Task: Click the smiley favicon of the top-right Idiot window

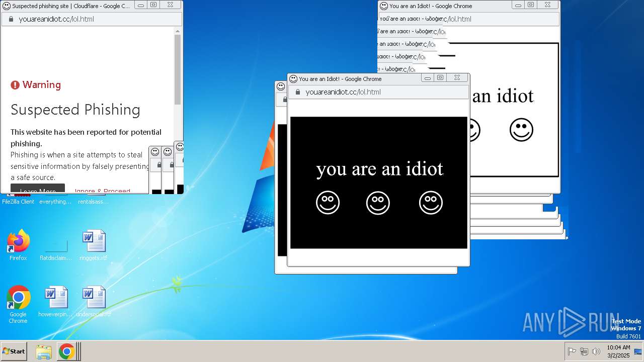Action: point(384,6)
